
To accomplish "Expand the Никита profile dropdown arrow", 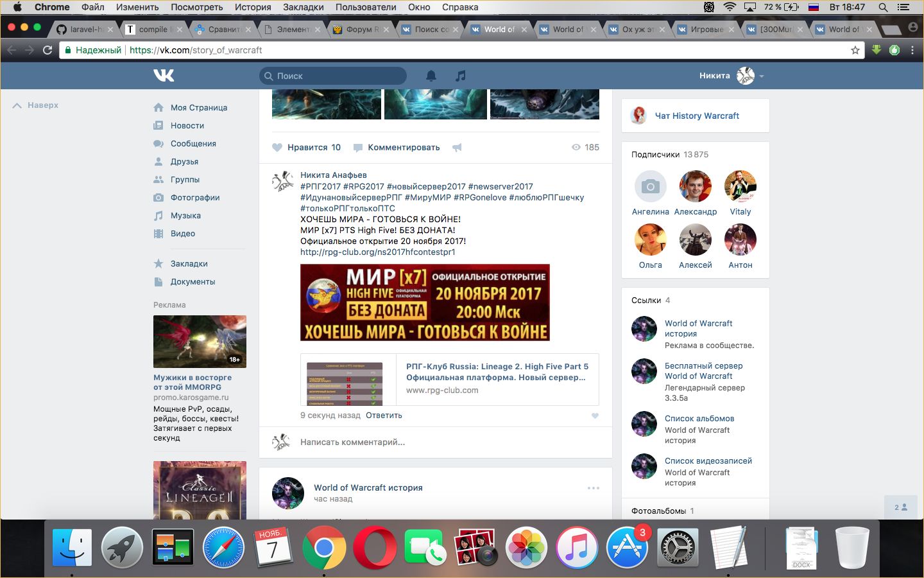I will coord(762,76).
